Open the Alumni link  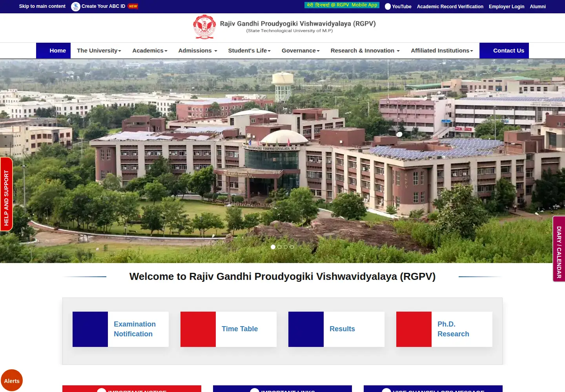point(538,7)
